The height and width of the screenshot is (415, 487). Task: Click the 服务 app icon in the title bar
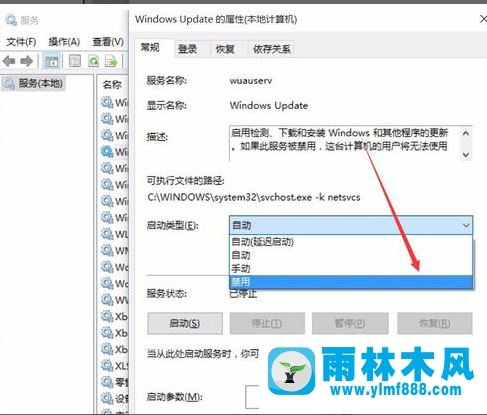[x=11, y=20]
